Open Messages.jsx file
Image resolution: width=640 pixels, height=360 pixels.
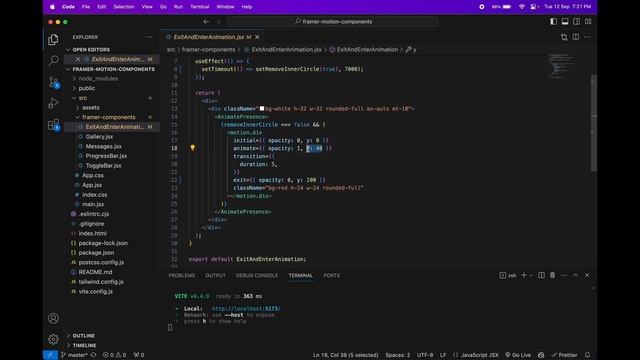click(103, 146)
